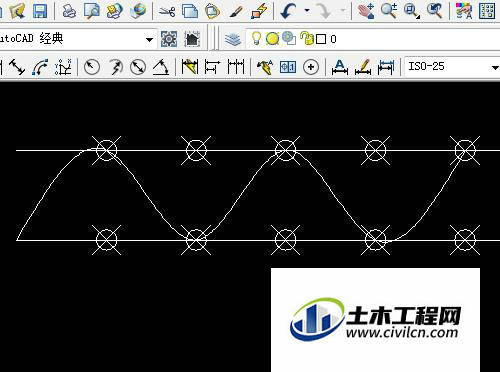Select the Continue dimension tool
This screenshot has height=372, width=500.
pyautogui.click(x=236, y=67)
